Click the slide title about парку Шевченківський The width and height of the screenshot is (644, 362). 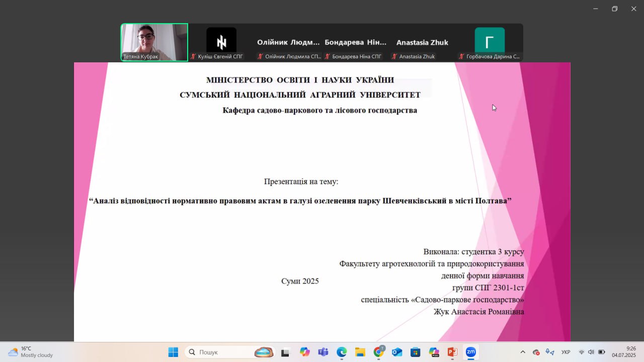pyautogui.click(x=300, y=201)
